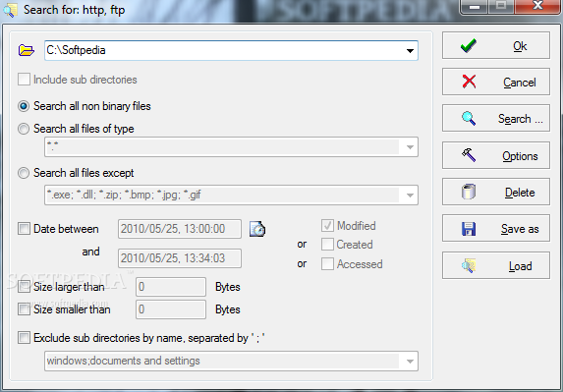Screen dimensions: 563x392
Task: Click the title bar search window icon
Action: (10, 10)
